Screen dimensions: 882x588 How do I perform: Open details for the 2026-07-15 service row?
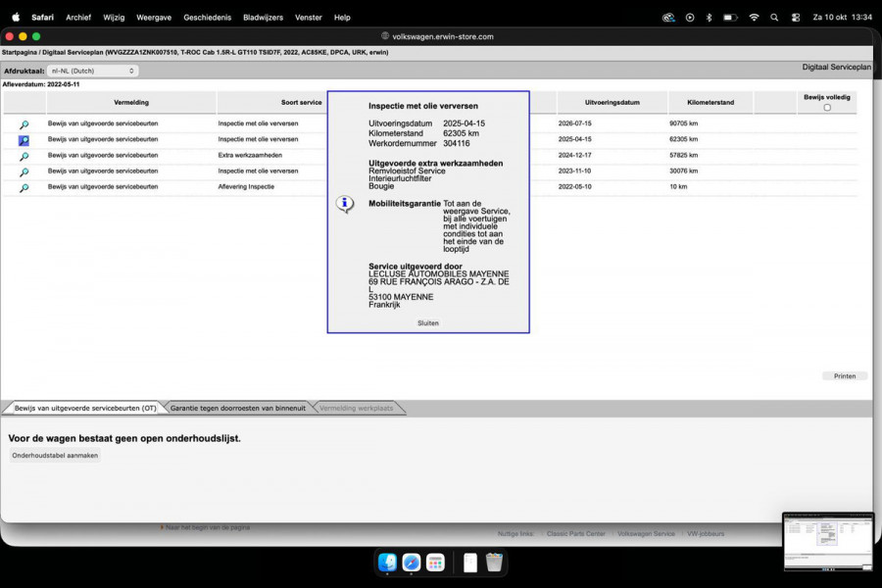coord(24,124)
